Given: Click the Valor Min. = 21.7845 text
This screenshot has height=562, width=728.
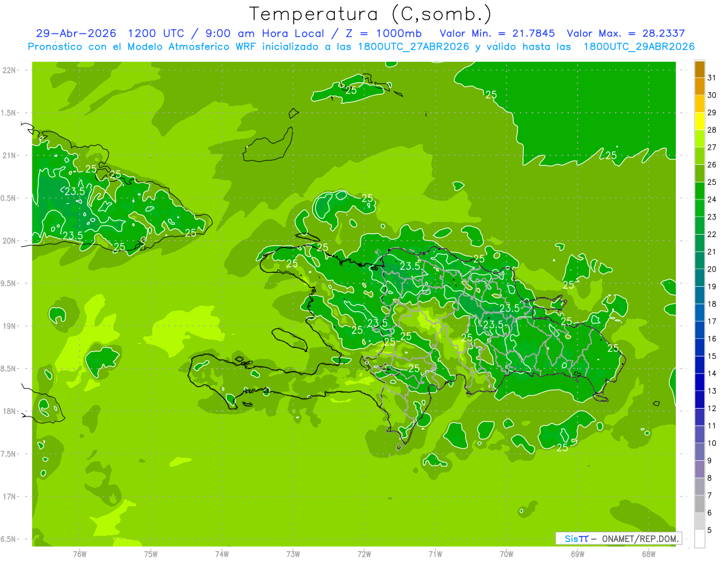Looking at the screenshot, I should pyautogui.click(x=497, y=33).
